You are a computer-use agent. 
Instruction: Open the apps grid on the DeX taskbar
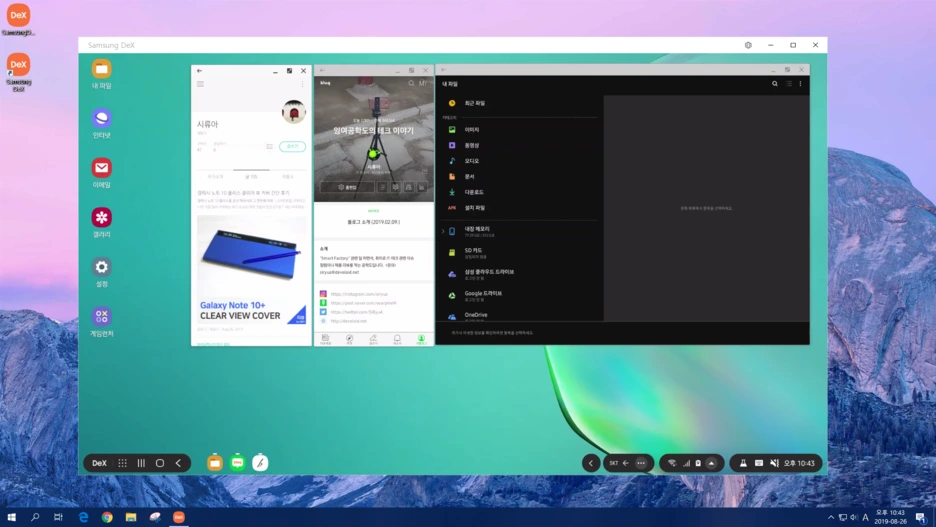[122, 463]
